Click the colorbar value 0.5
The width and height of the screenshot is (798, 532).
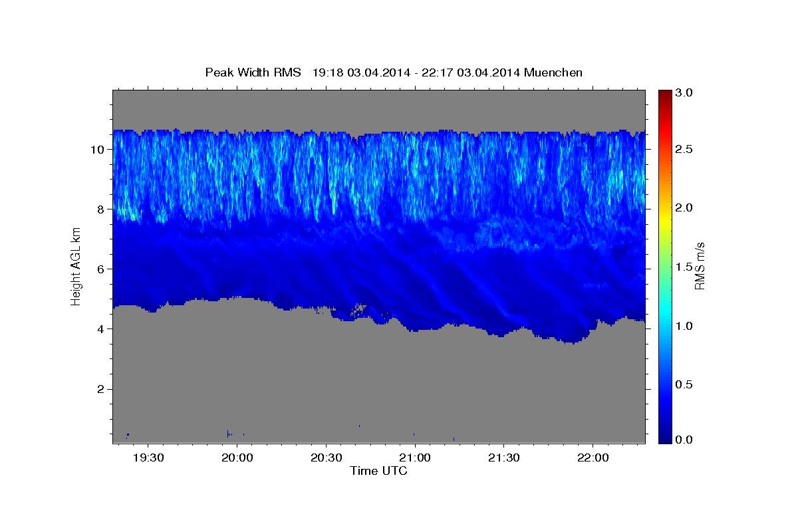click(684, 384)
